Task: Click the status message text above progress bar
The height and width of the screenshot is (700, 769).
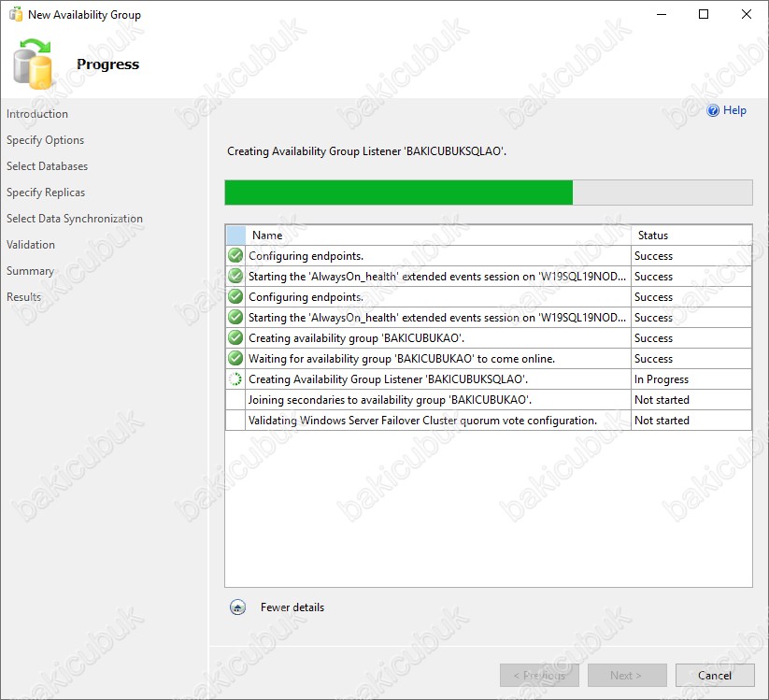Action: pos(366,151)
